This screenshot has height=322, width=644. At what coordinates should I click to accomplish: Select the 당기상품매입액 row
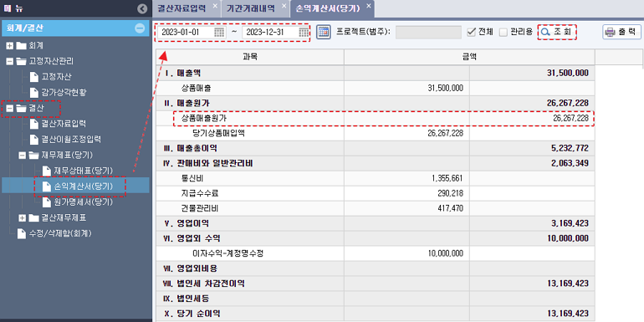[x=376, y=133]
